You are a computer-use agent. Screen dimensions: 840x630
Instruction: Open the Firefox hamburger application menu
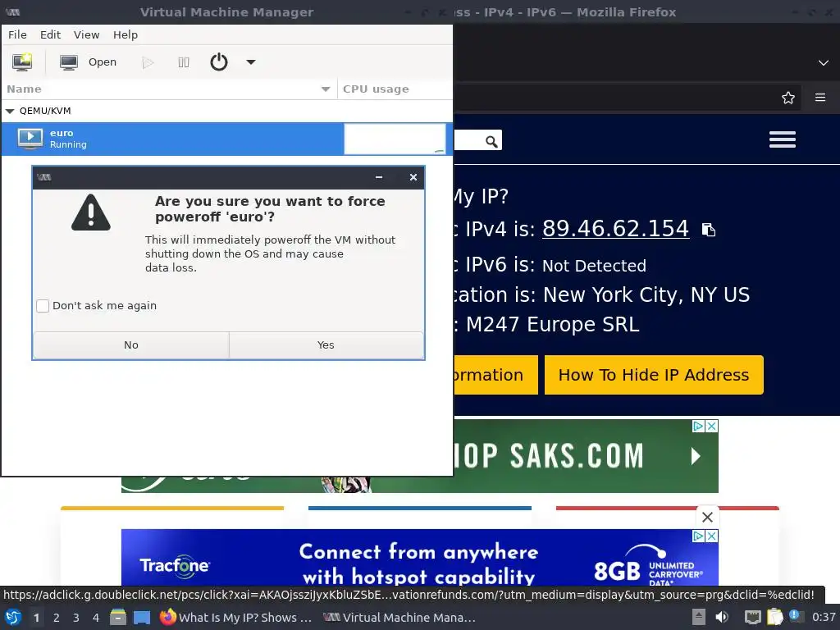point(820,98)
